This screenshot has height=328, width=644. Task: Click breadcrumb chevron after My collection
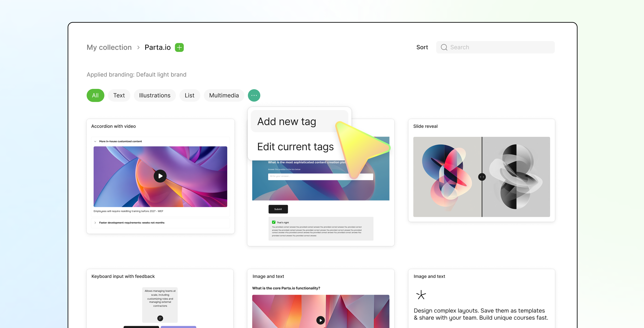(x=138, y=47)
